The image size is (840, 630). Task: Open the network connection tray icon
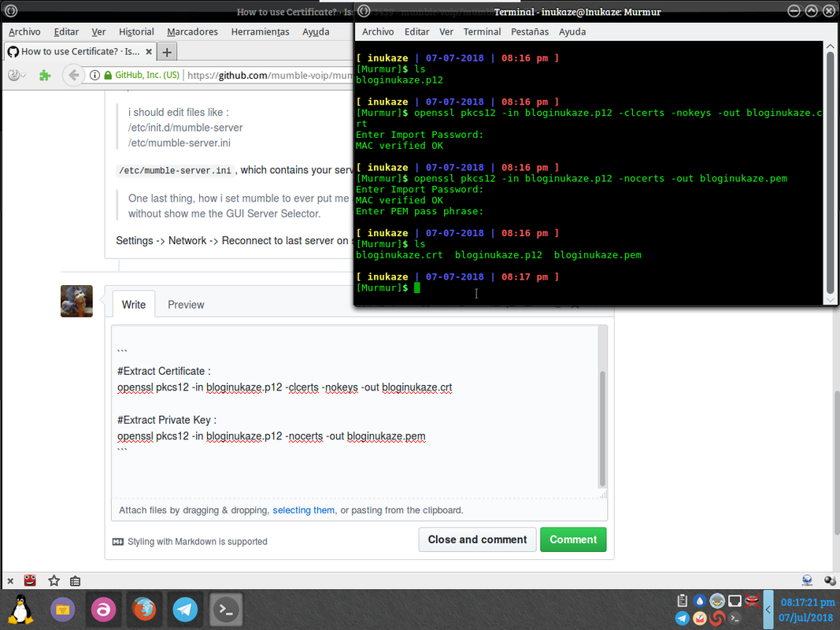(x=735, y=601)
